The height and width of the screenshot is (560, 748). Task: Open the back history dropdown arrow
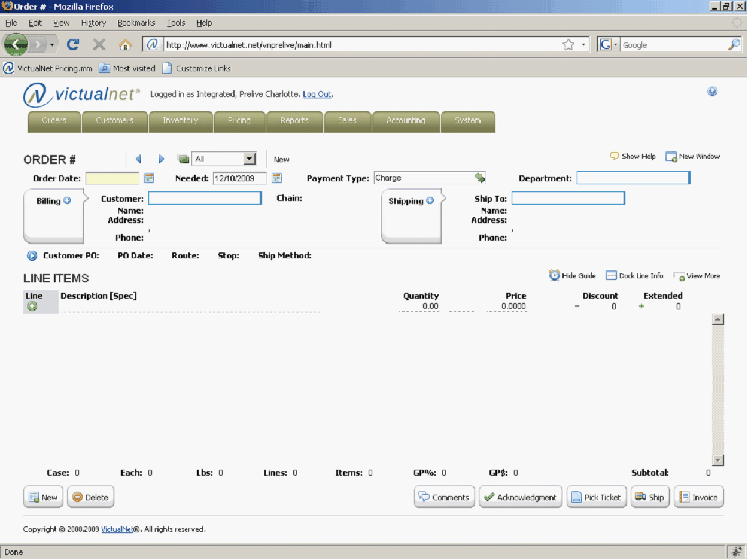52,45
